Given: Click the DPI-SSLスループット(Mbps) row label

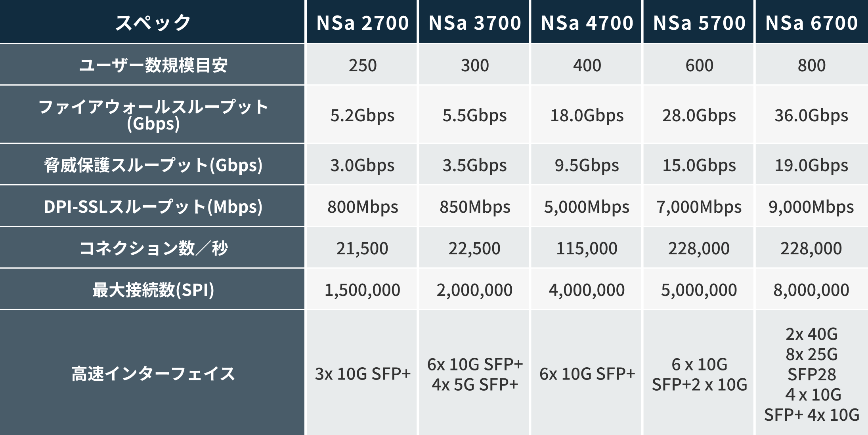Looking at the screenshot, I should pos(152,206).
